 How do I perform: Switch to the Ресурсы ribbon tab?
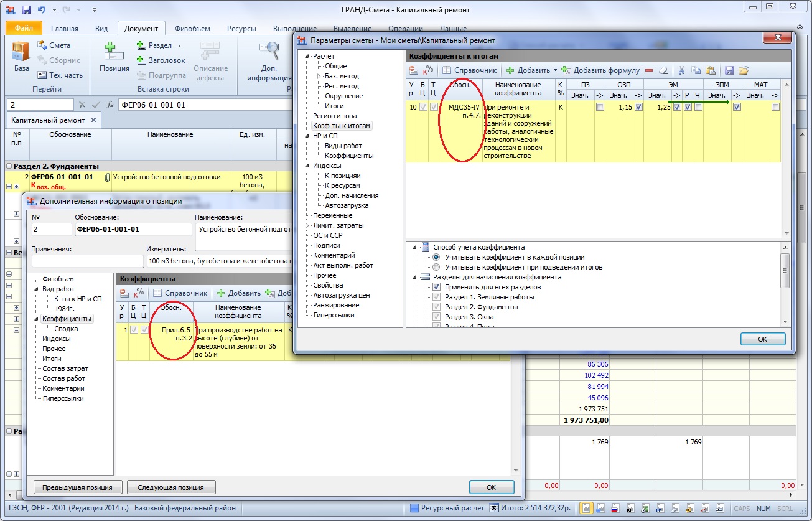click(241, 29)
